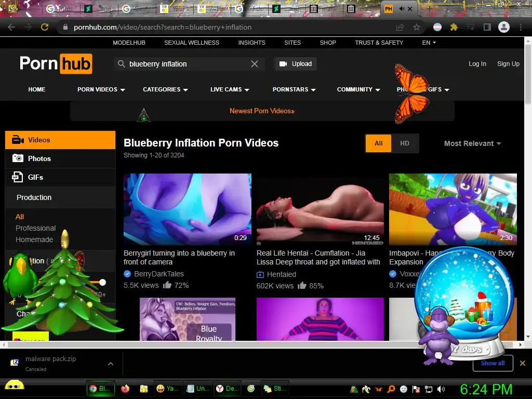The width and height of the screenshot is (532, 399).
Task: Open Chrome's three-dot menu
Action: coord(521,27)
